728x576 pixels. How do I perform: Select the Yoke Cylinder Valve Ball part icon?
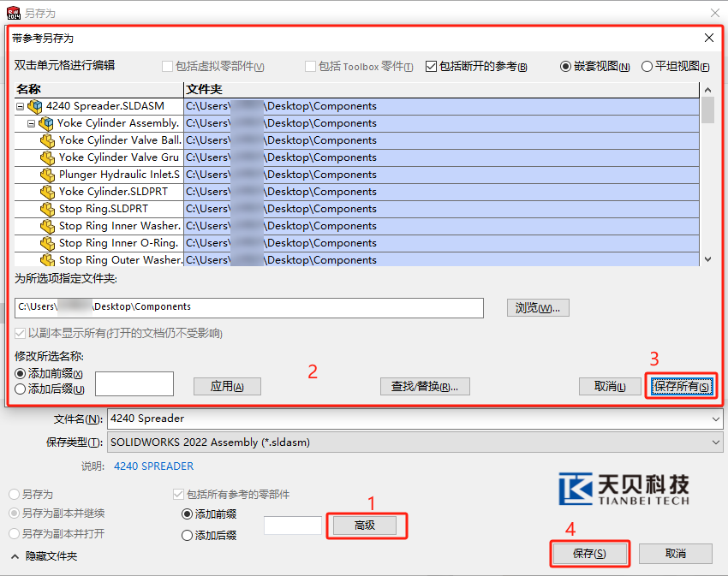point(48,140)
